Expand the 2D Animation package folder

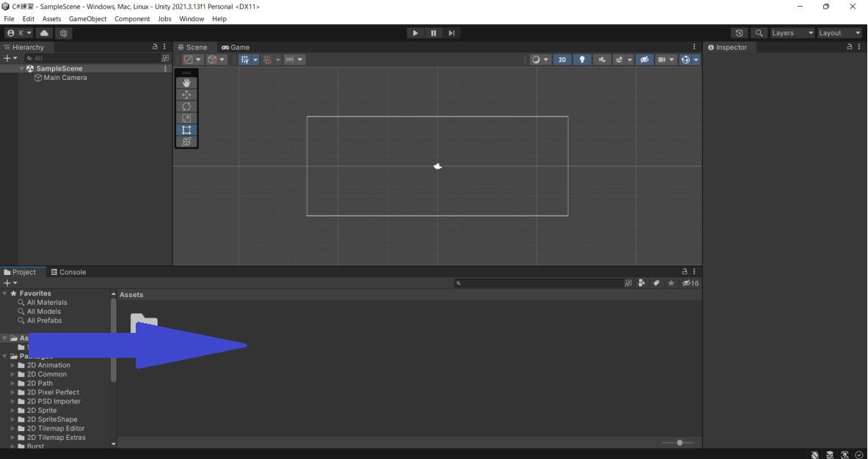[x=12, y=365]
